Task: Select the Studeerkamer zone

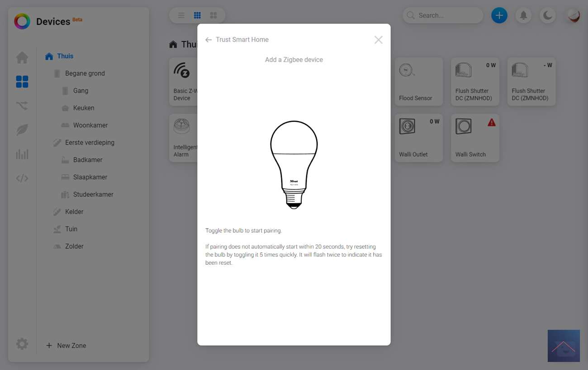Action: click(x=93, y=194)
